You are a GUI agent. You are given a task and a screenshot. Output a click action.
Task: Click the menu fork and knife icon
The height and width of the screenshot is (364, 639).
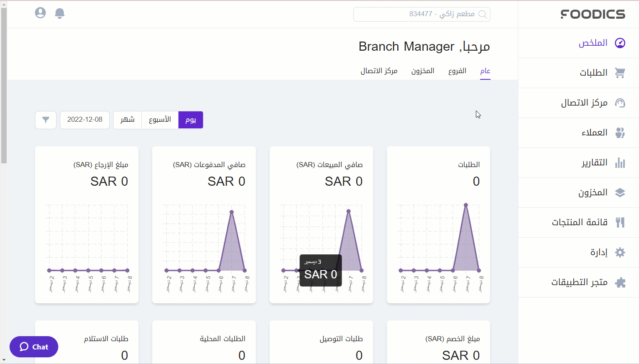coord(620,222)
